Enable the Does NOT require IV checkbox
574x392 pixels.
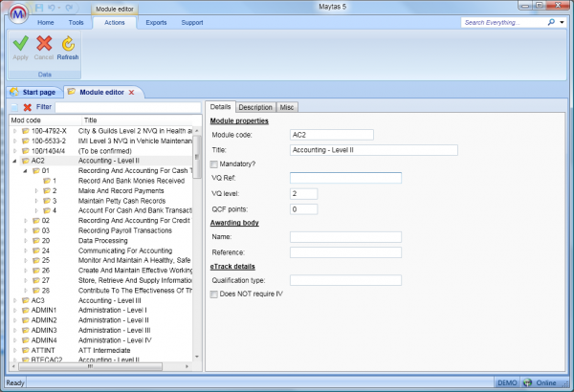tap(213, 294)
